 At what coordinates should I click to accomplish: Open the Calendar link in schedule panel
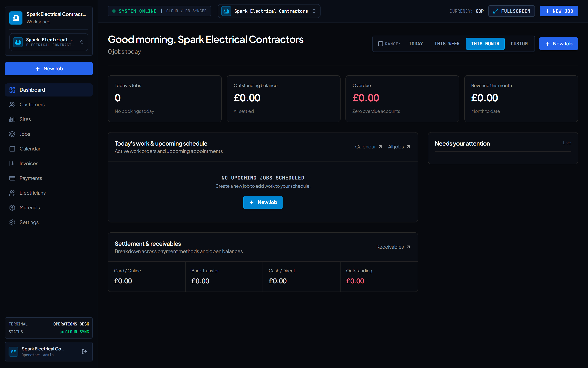pyautogui.click(x=369, y=147)
